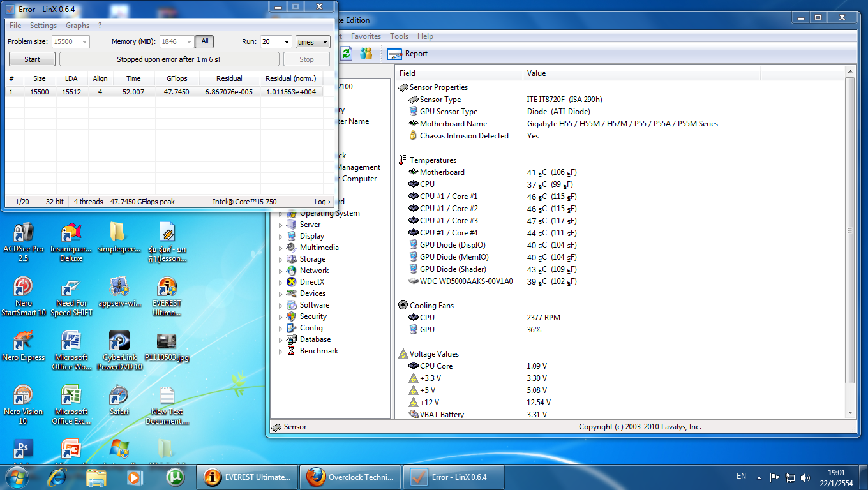This screenshot has width=868, height=490.
Task: Select the Benchmark item in EVEREST tree
Action: pos(319,351)
